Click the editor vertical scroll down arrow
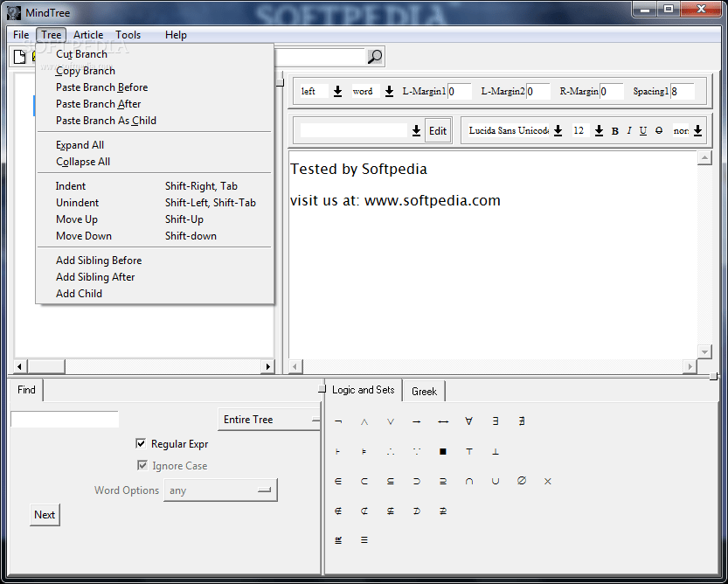Screen dimensions: 728x584 (x=704, y=351)
